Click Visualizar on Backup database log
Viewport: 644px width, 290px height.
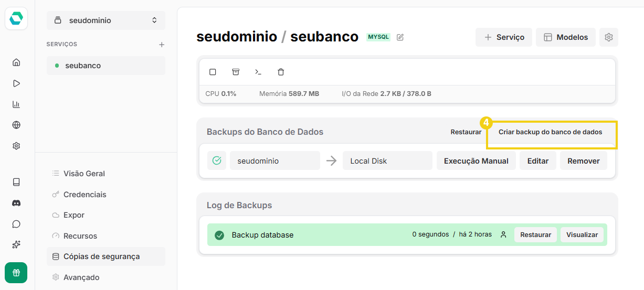coord(582,235)
